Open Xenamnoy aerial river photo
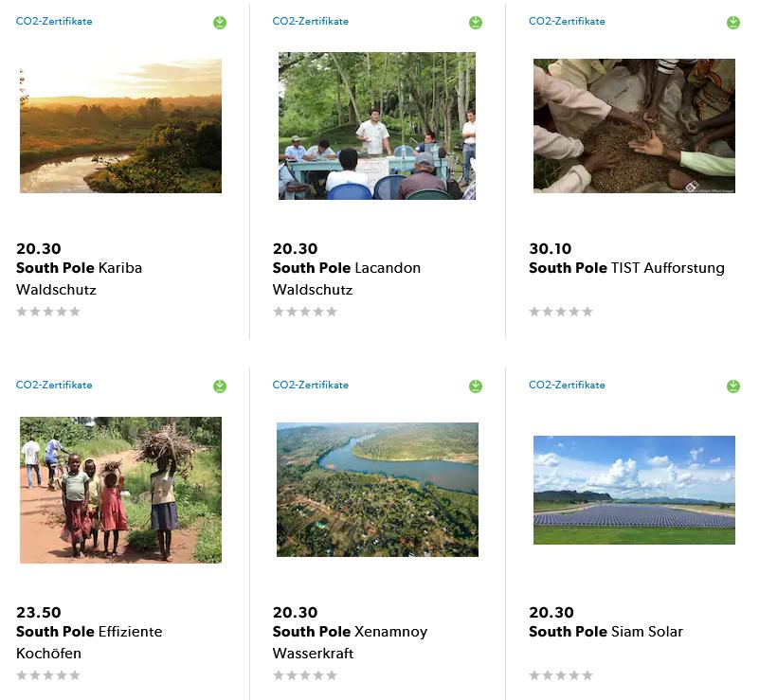759x700 pixels. coord(377,490)
